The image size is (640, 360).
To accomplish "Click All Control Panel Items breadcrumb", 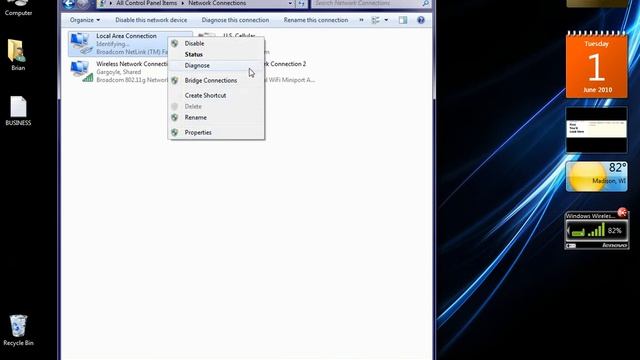I will pos(147,3).
